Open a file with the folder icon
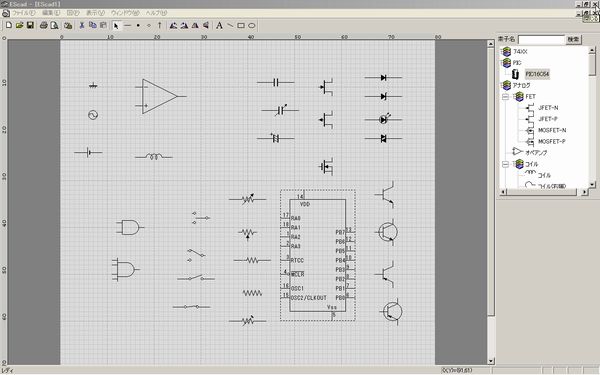Image resolution: width=600 pixels, height=375 pixels. [x=20, y=26]
